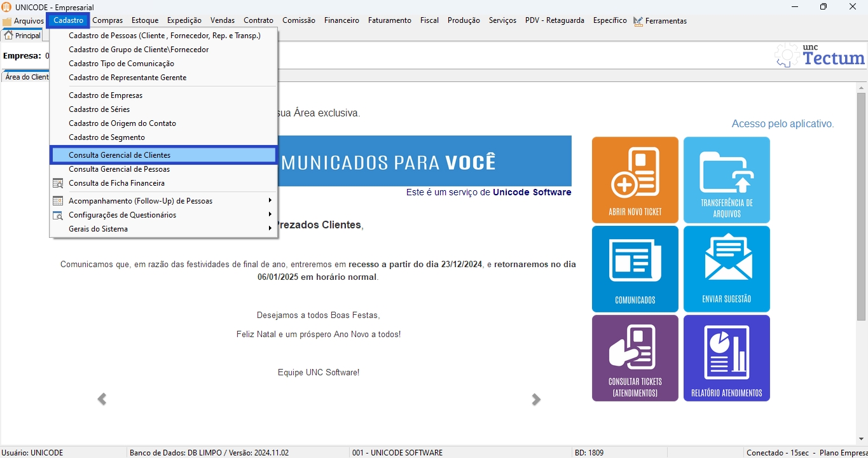Click the Unicode Software link
Image resolution: width=868 pixels, height=458 pixels.
tap(532, 192)
